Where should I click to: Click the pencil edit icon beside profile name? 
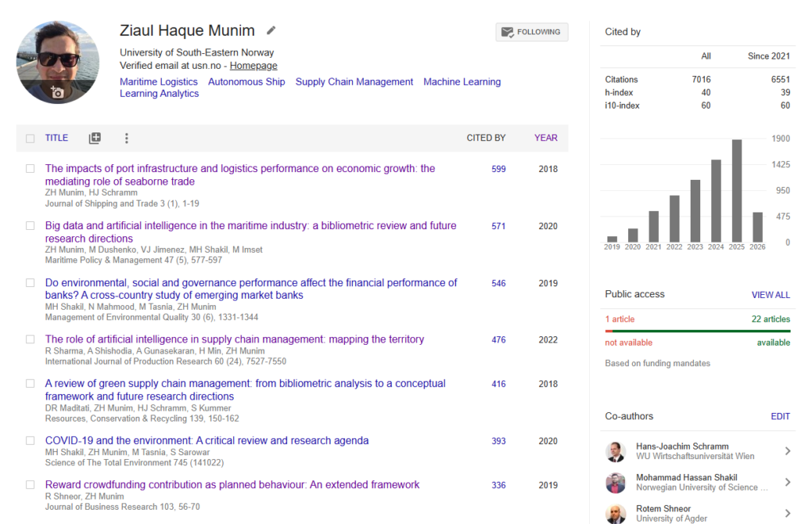[x=271, y=31]
